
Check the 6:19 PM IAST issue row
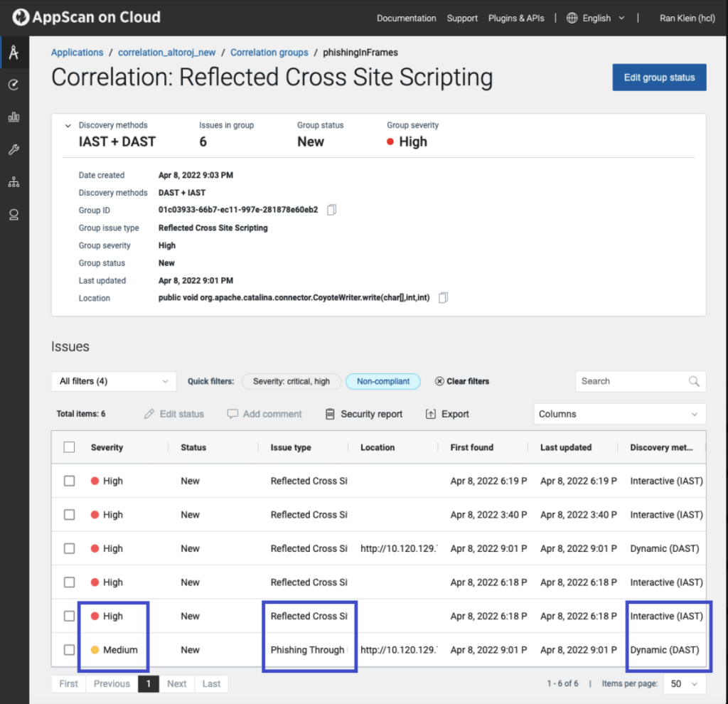click(x=69, y=481)
